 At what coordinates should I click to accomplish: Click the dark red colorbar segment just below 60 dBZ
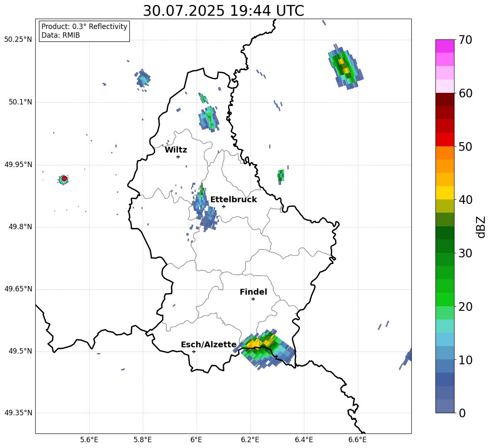[x=445, y=99]
